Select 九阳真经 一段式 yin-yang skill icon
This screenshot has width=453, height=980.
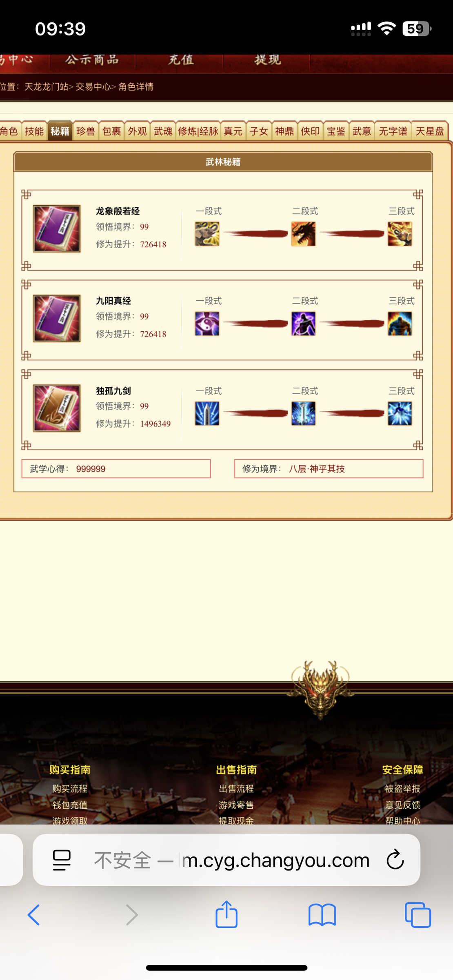(207, 324)
